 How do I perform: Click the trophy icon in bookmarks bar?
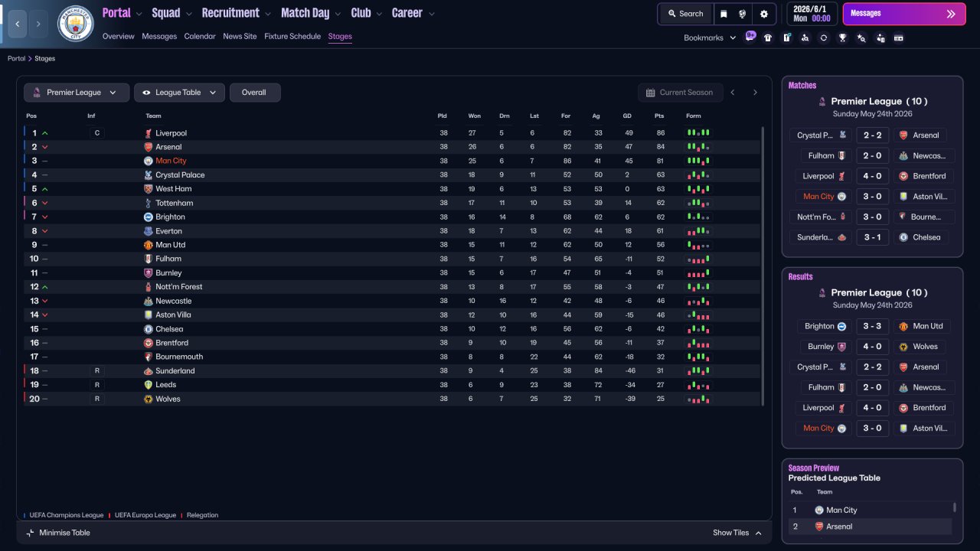843,37
